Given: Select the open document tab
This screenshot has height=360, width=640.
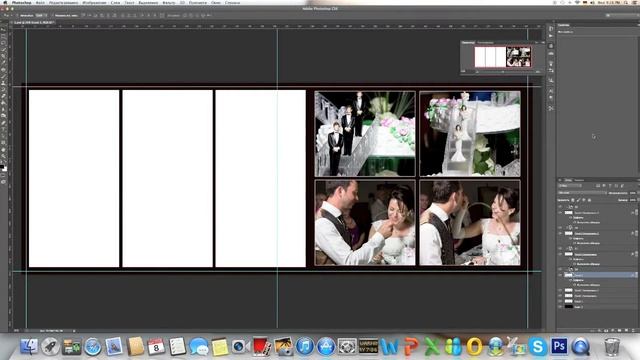Looking at the screenshot, I should [34, 22].
